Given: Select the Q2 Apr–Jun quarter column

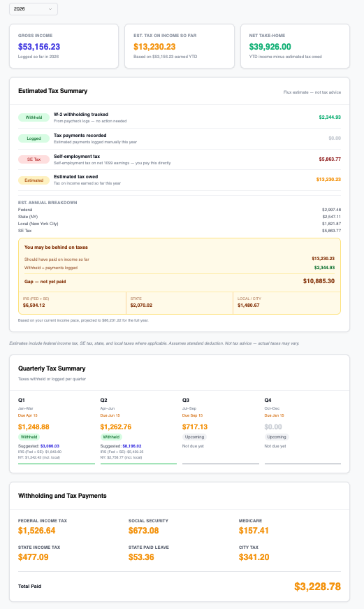Looking at the screenshot, I should tap(138, 430).
